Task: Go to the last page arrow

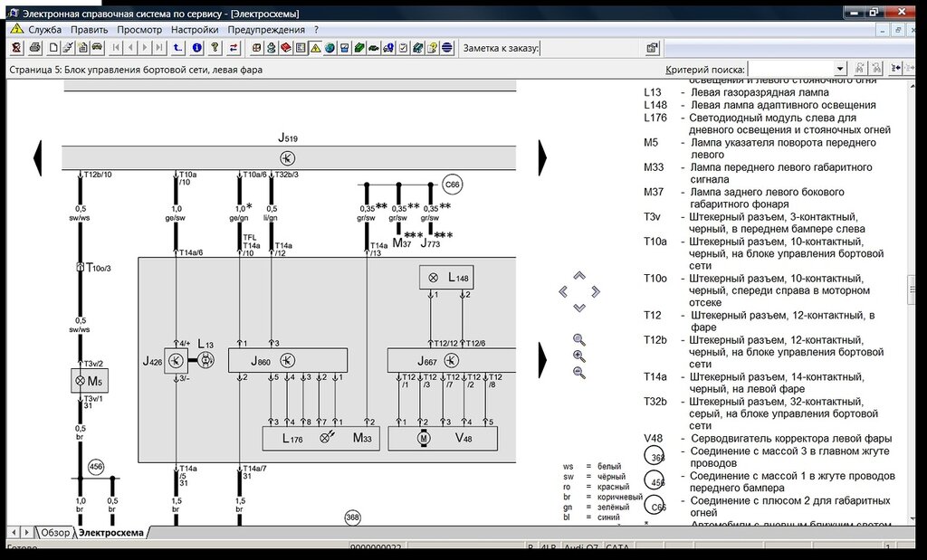Action: click(159, 48)
